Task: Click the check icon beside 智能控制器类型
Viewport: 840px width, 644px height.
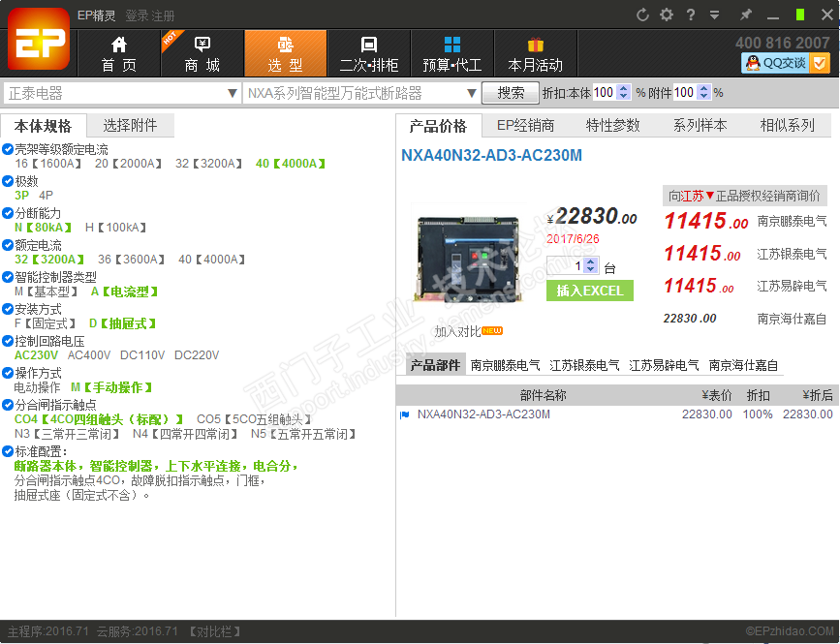Action: [x=8, y=277]
